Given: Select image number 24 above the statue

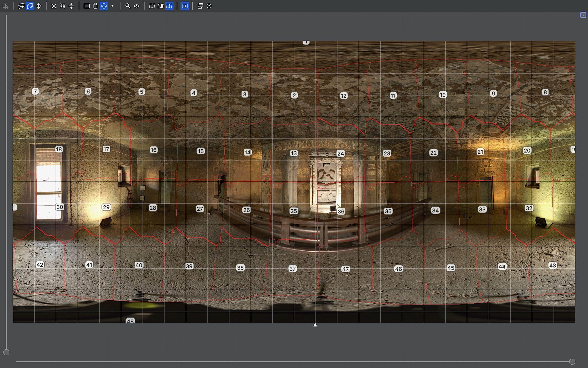Looking at the screenshot, I should point(341,154).
